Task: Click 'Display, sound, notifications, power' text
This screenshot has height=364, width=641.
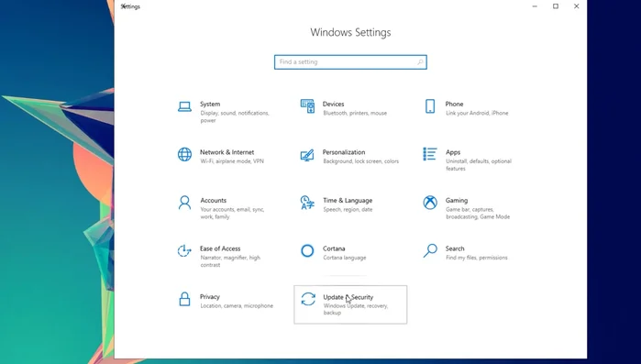Action: 235,116
